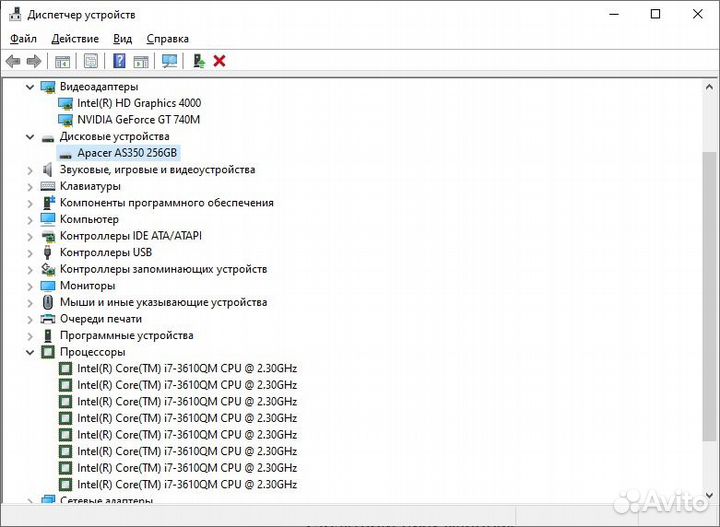The height and width of the screenshot is (527, 720).
Task: Click the monitor icon beside Компьютер
Action: tap(48, 219)
